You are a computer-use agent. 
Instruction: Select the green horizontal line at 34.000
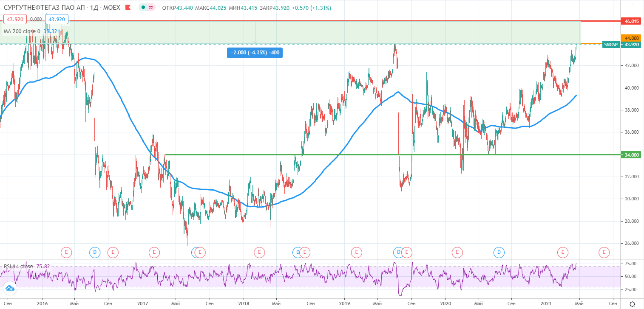tap(392, 154)
